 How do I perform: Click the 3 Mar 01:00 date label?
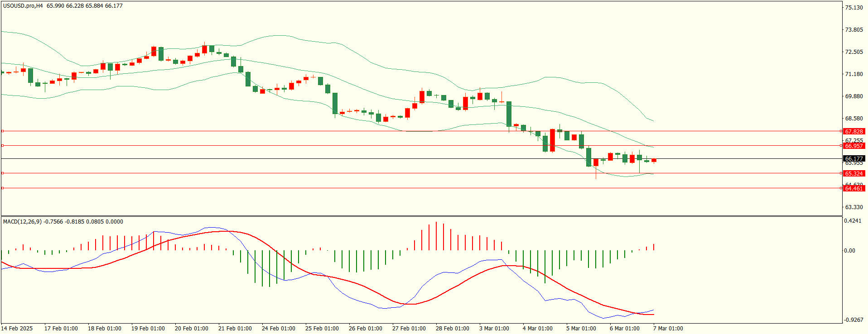click(494, 329)
